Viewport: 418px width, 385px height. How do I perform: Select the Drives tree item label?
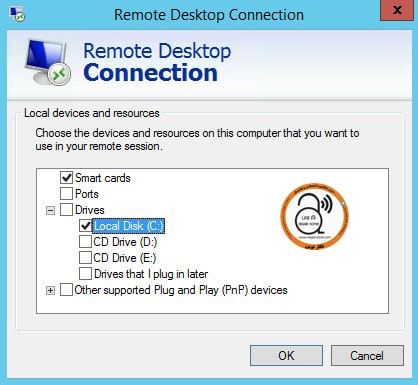coord(90,210)
